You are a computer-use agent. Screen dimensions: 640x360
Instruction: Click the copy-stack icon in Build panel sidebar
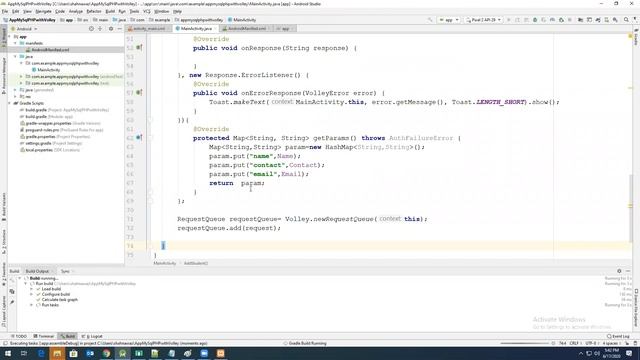[12, 291]
